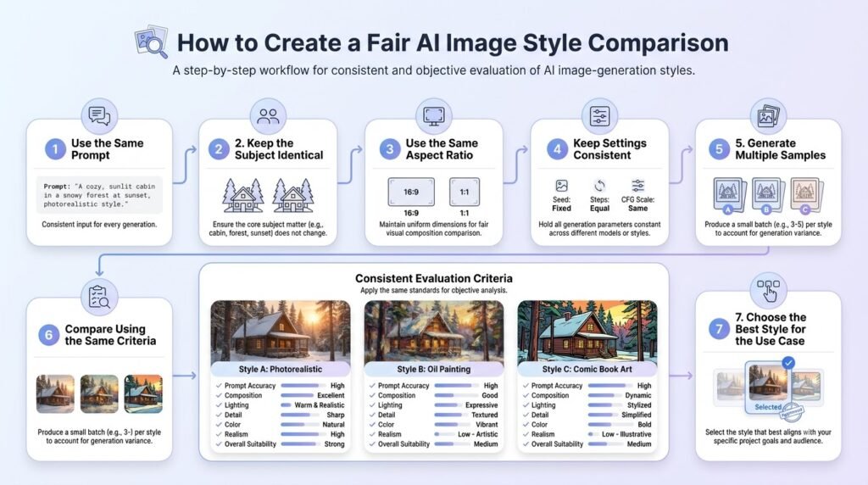
Task: Click the Selected cabin thumbnail in step 7
Action: (x=768, y=387)
